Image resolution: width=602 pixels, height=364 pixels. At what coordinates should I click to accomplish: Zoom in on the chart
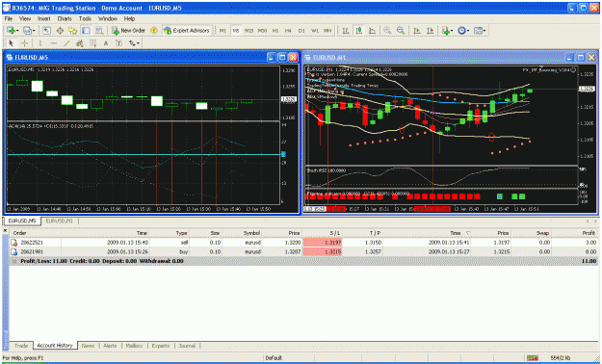pyautogui.click(x=387, y=31)
